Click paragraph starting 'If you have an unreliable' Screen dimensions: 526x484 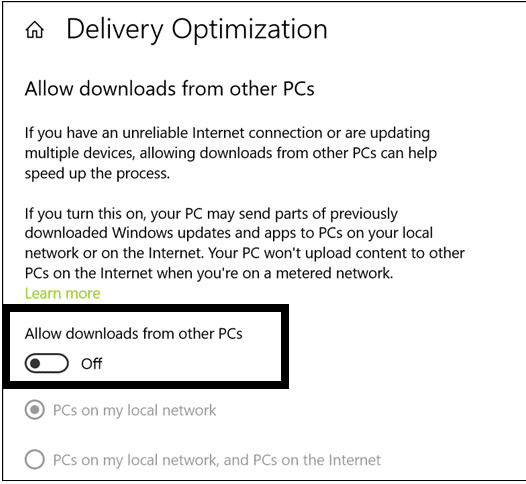231,153
